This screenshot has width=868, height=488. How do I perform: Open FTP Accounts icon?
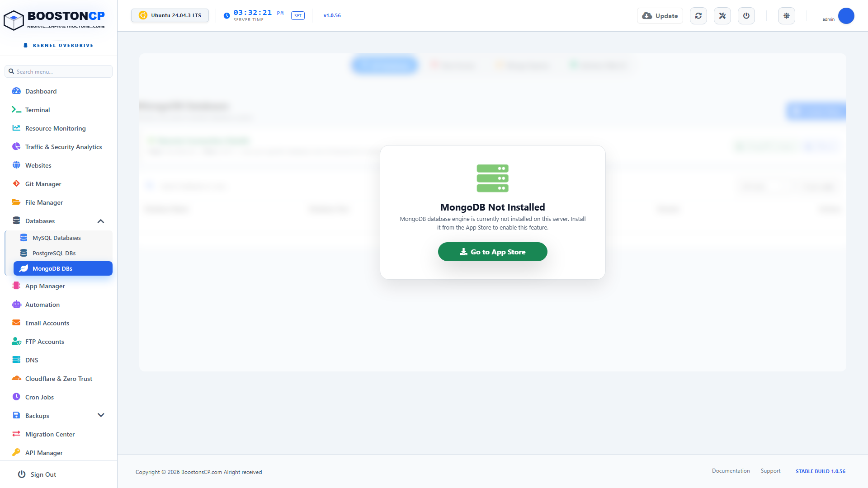tap(16, 341)
